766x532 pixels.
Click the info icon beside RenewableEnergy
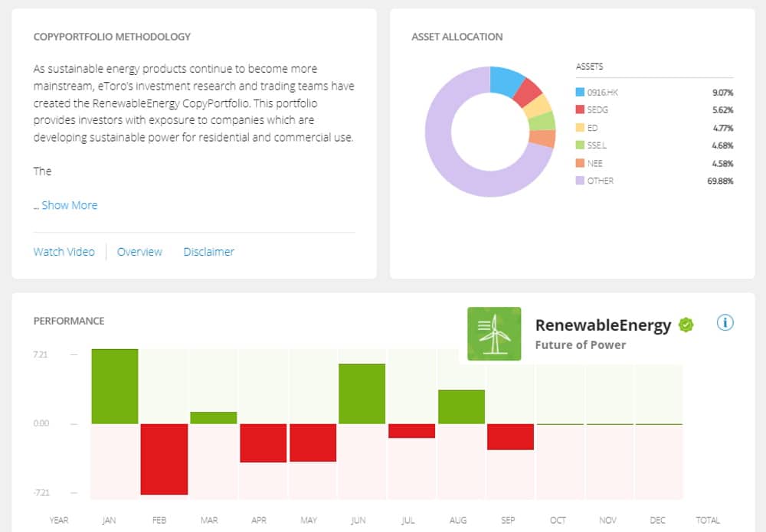[725, 322]
